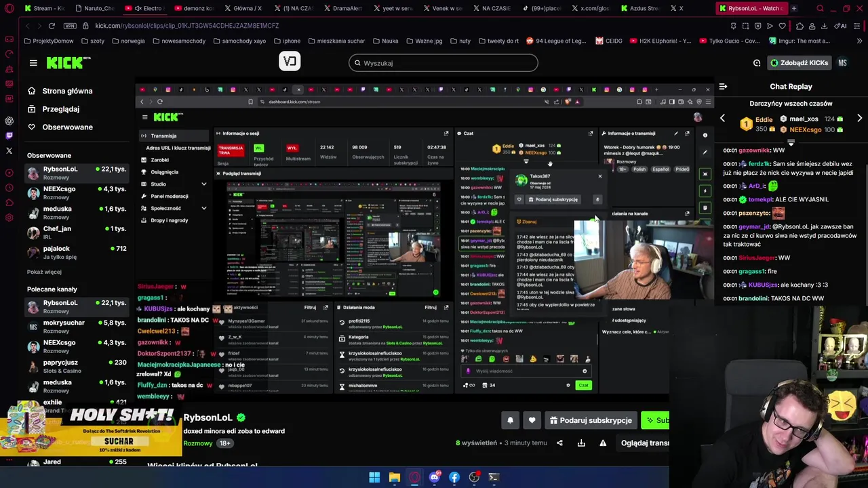868x488 pixels.
Task: Go to Strona główna
Action: (x=60, y=91)
